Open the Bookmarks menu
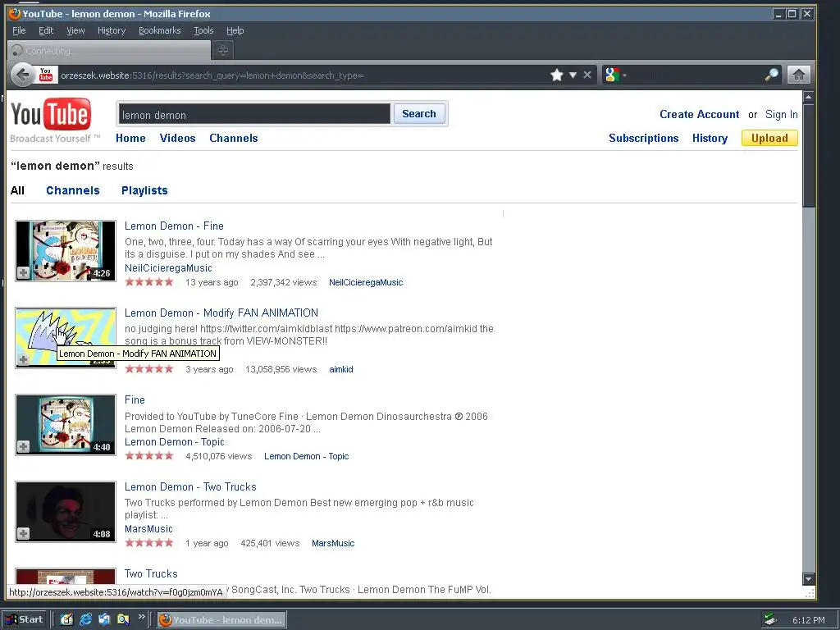 coord(160,30)
